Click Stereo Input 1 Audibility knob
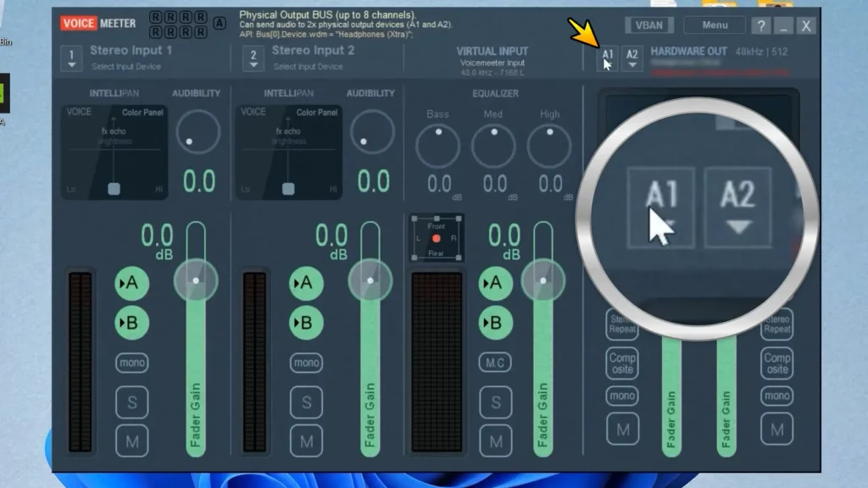This screenshot has width=868, height=488. tap(198, 131)
